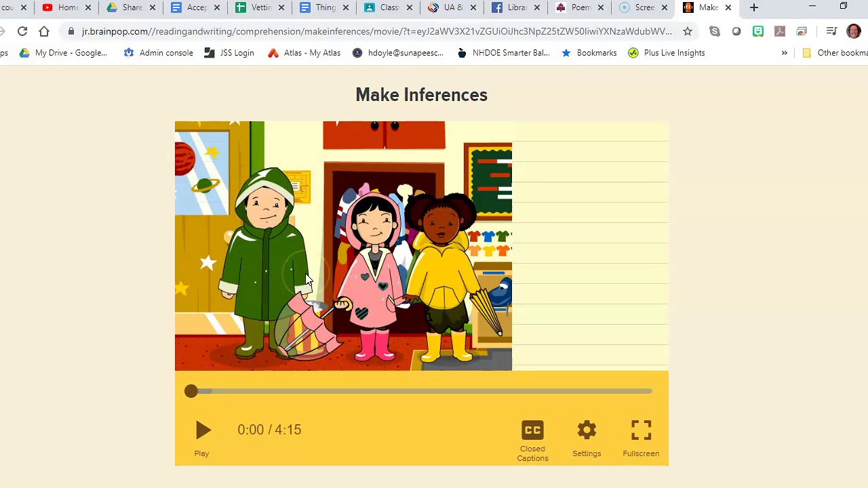The width and height of the screenshot is (868, 488).
Task: Click the 0:00 / 4:15 time display
Action: 269,430
